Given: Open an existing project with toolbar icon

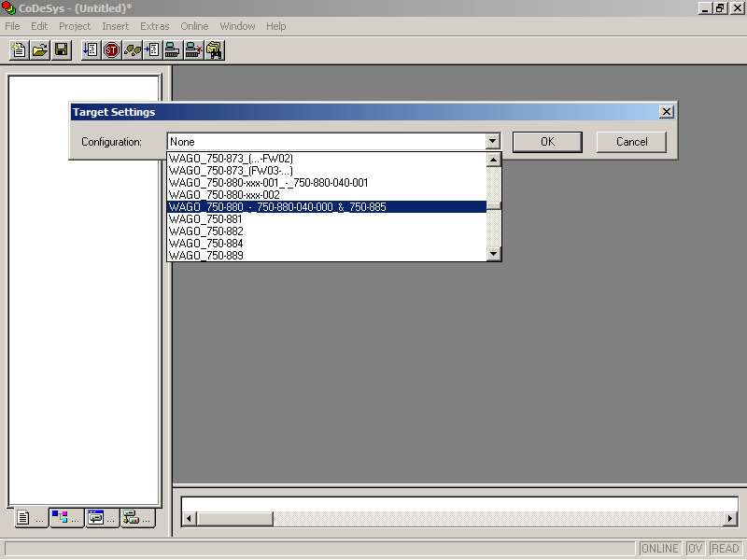Looking at the screenshot, I should (39, 49).
